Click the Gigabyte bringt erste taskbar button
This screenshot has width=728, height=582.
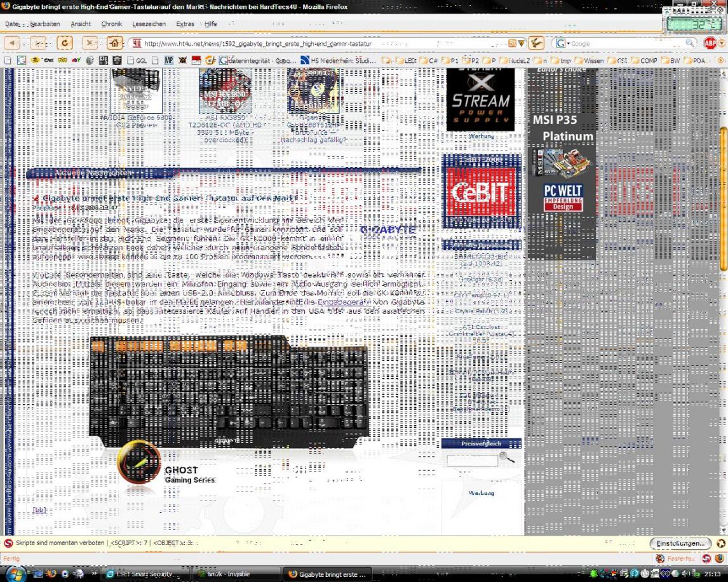[328, 574]
